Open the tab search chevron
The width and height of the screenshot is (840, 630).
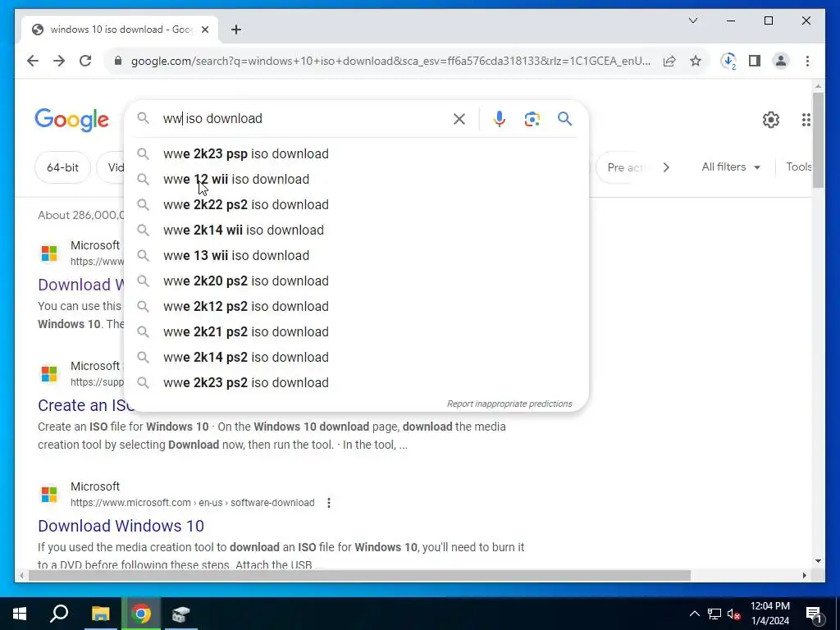pyautogui.click(x=692, y=21)
